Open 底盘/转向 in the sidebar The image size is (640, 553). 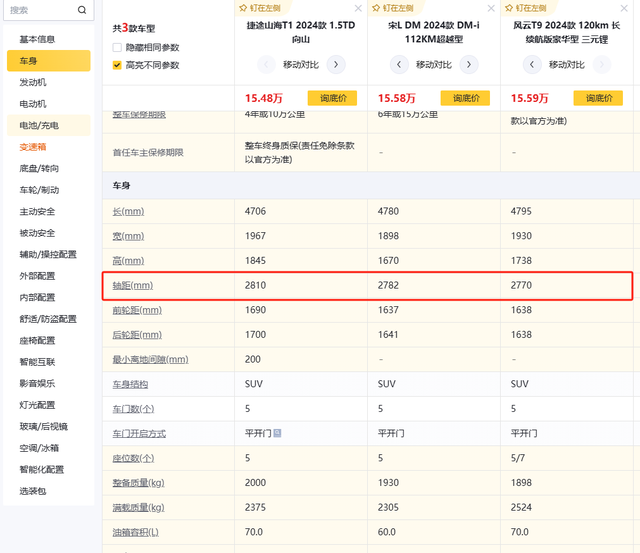point(39,168)
